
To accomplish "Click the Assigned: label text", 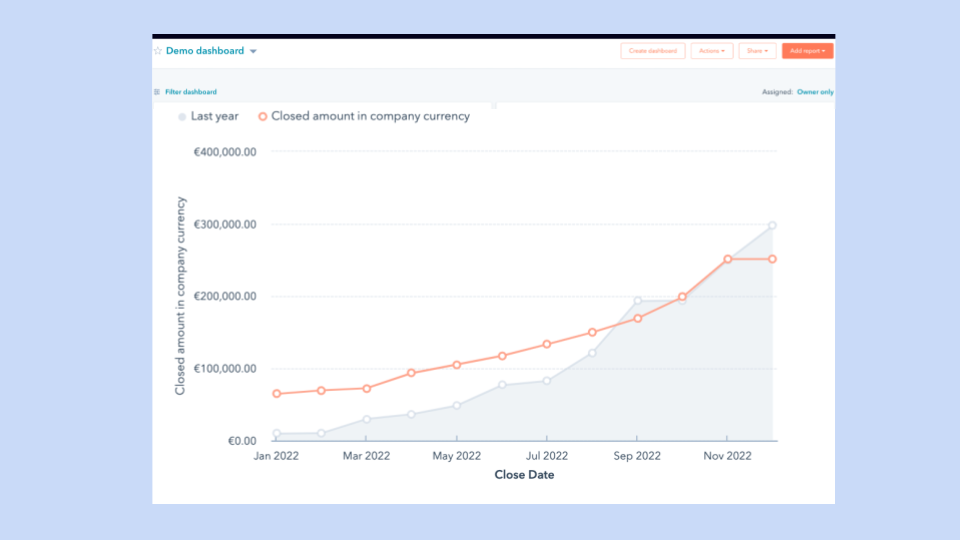I will point(777,92).
